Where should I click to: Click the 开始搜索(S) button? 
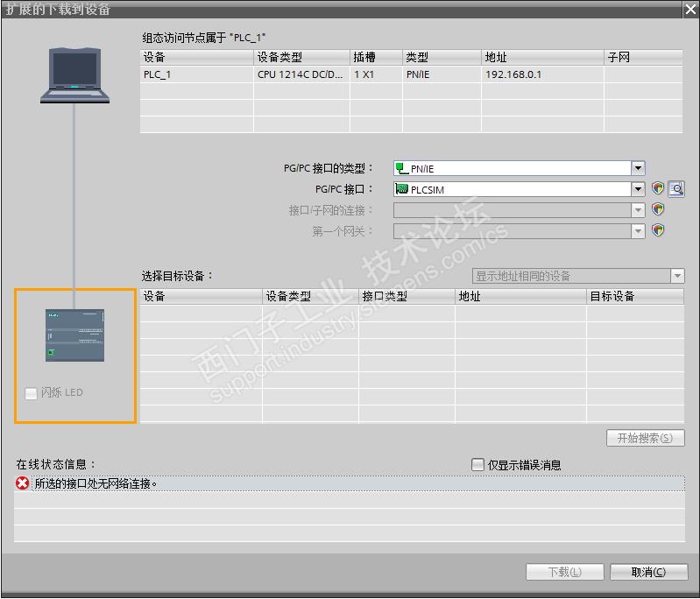(x=645, y=438)
